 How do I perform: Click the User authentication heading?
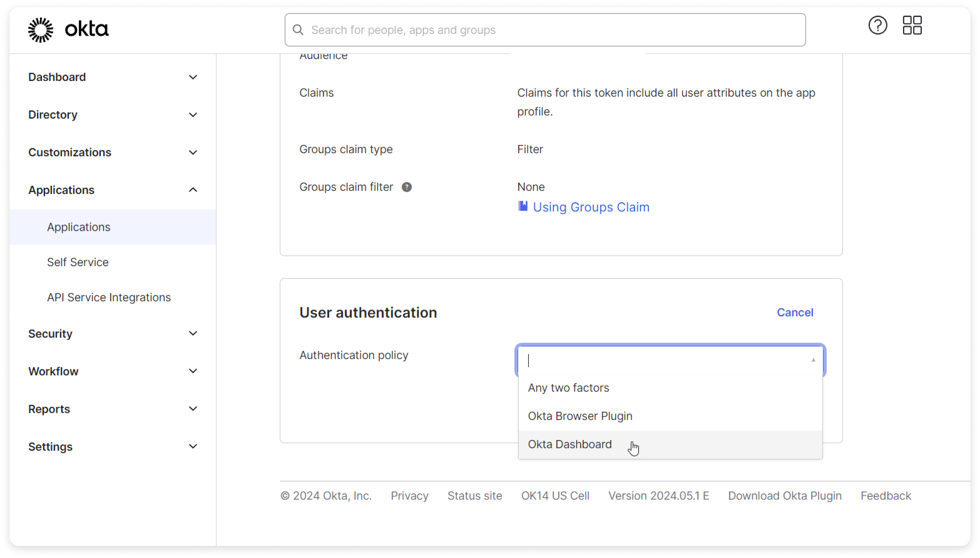tap(368, 312)
